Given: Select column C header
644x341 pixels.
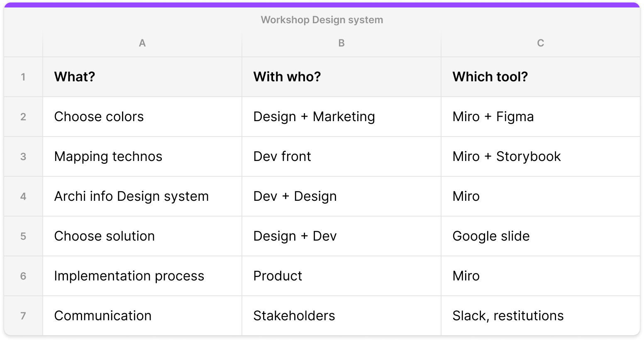Looking at the screenshot, I should [x=540, y=43].
